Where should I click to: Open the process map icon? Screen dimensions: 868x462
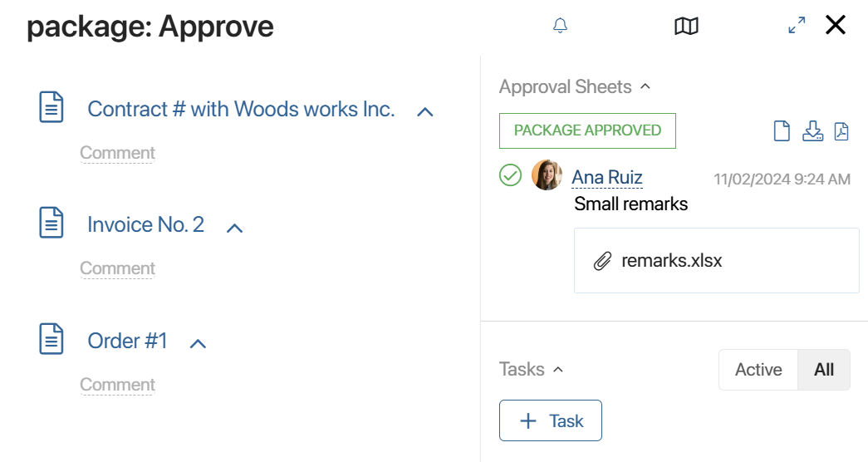686,26
